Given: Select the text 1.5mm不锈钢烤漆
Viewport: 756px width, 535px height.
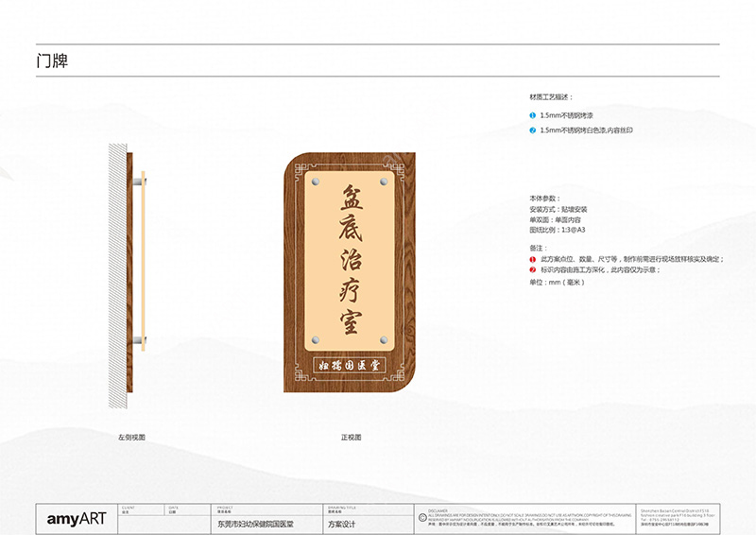Looking at the screenshot, I should [566, 115].
